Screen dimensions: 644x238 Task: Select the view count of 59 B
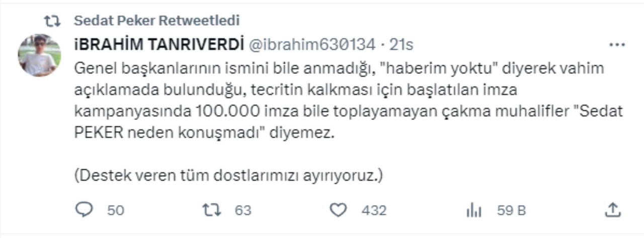coord(512,210)
